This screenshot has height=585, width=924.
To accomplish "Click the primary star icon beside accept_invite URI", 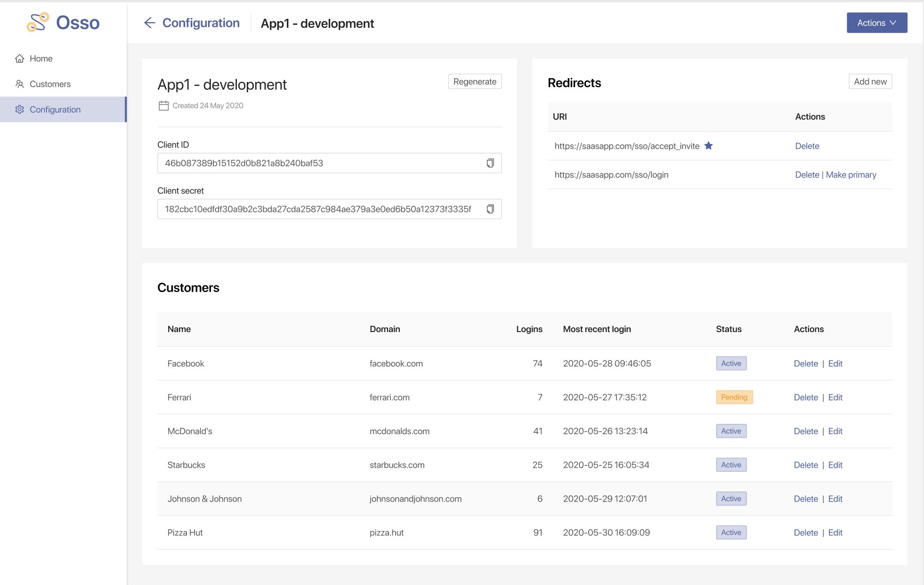I will pyautogui.click(x=708, y=146).
